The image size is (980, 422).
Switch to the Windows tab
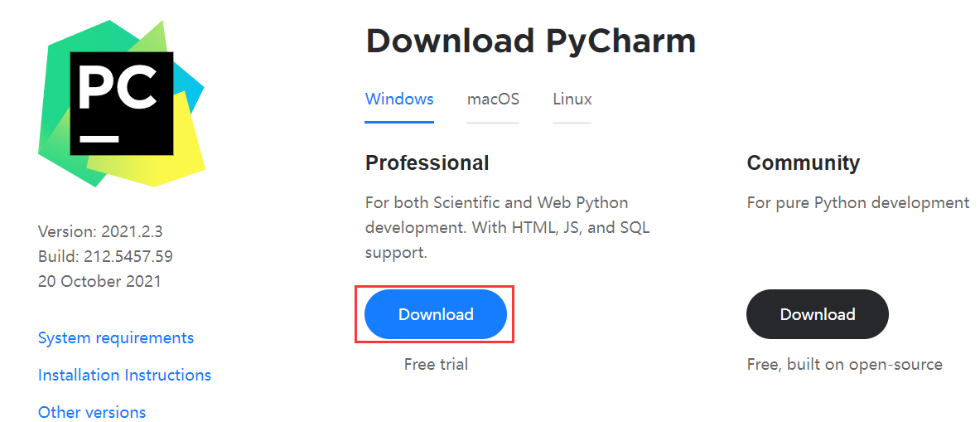(399, 99)
